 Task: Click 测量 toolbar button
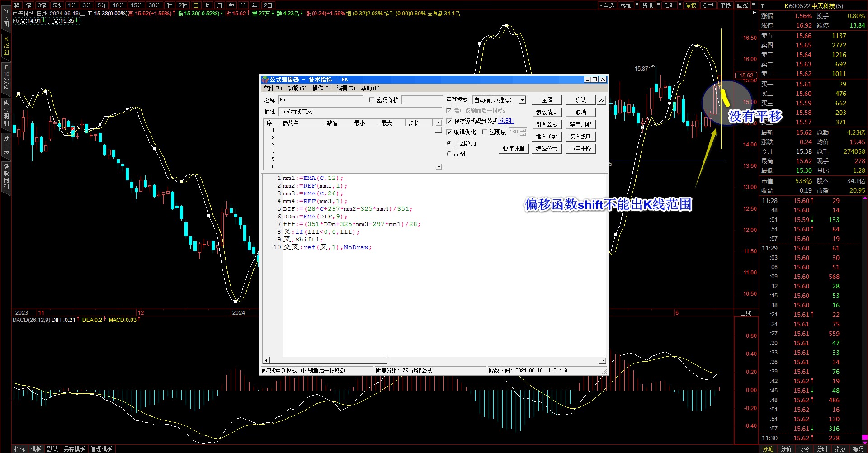click(x=708, y=5)
